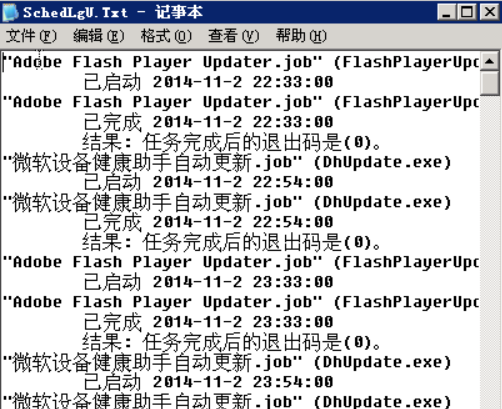Place cursor on the 已启动 2014-11-2 23:54:00 line

208,382
